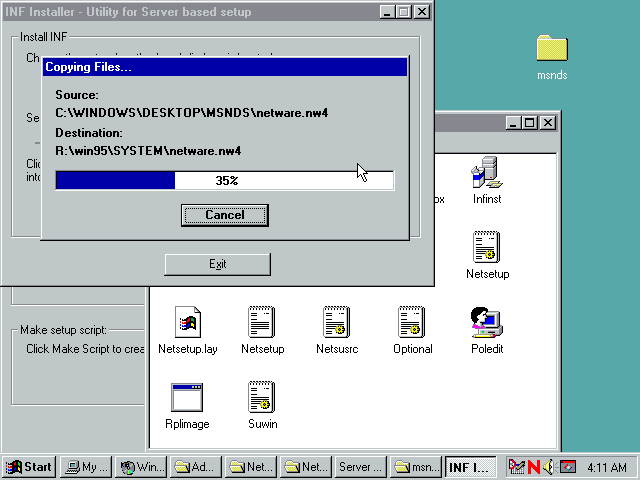Open the Start menu
Viewport: 640px width, 480px height.
(29, 467)
